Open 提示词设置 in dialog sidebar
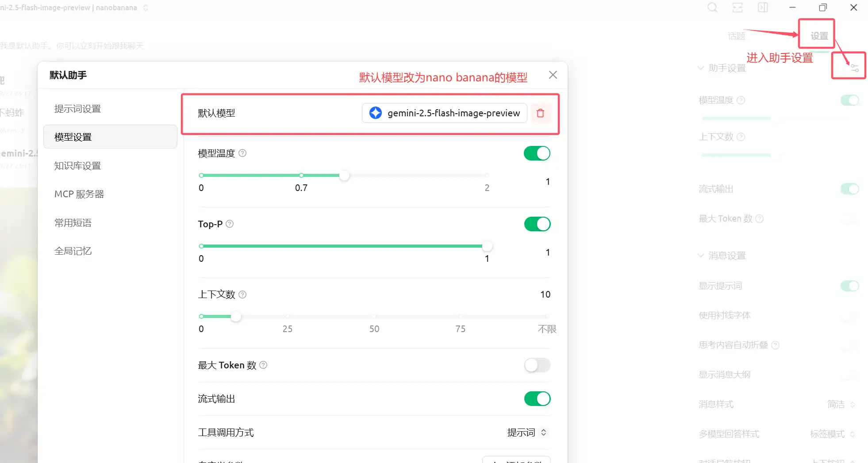The height and width of the screenshot is (463, 868). (x=110, y=109)
